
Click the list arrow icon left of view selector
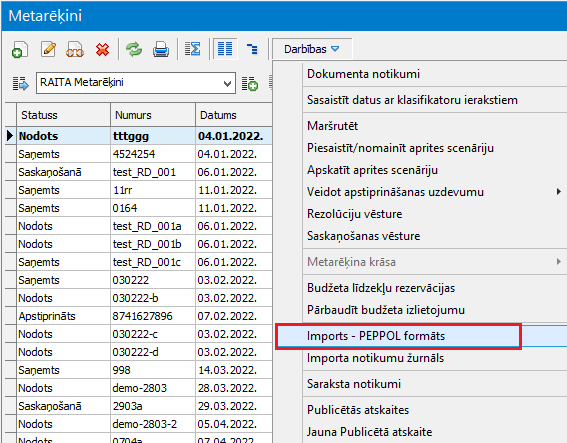click(x=20, y=84)
